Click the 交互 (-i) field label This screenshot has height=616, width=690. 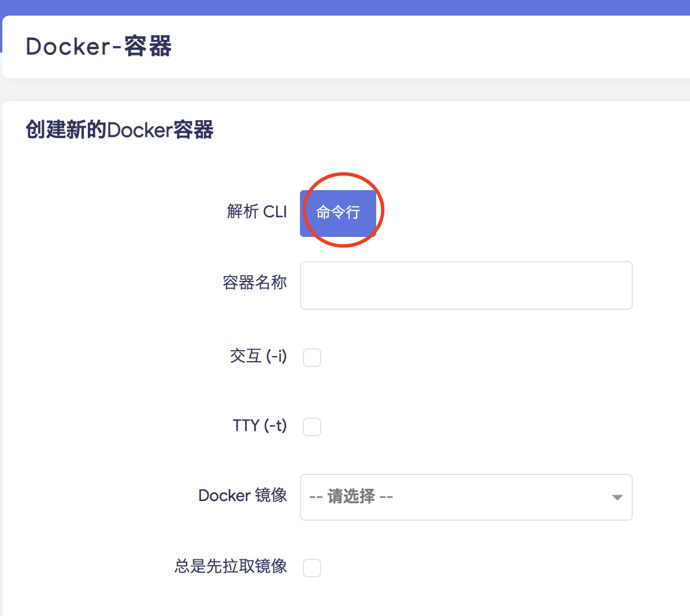[258, 357]
